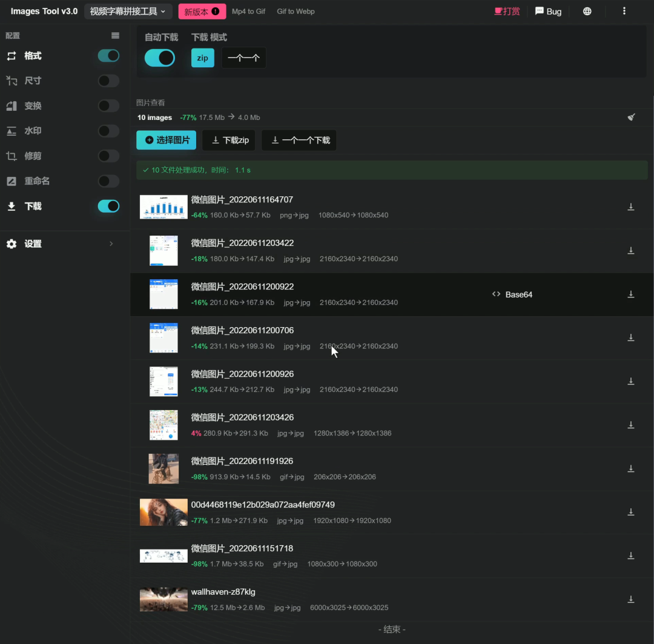Download the wallhaven-z87klg image
Image resolution: width=654 pixels, height=644 pixels.
(630, 599)
